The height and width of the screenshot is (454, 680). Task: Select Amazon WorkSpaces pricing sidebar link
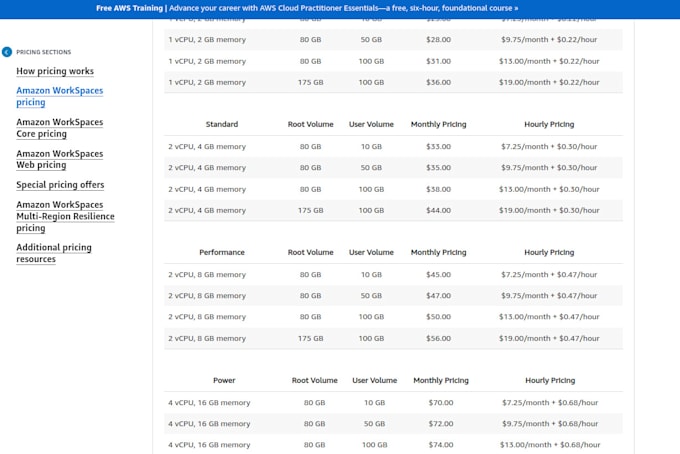[59, 96]
